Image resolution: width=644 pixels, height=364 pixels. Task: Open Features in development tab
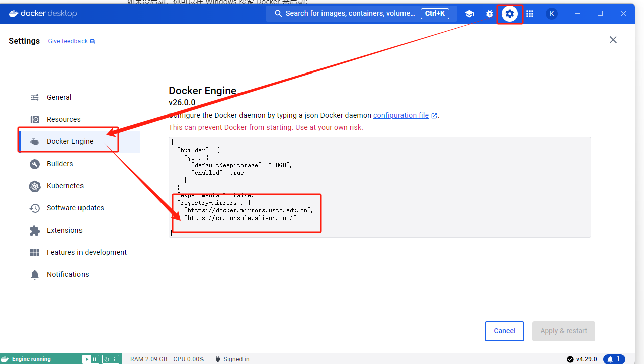(x=79, y=252)
